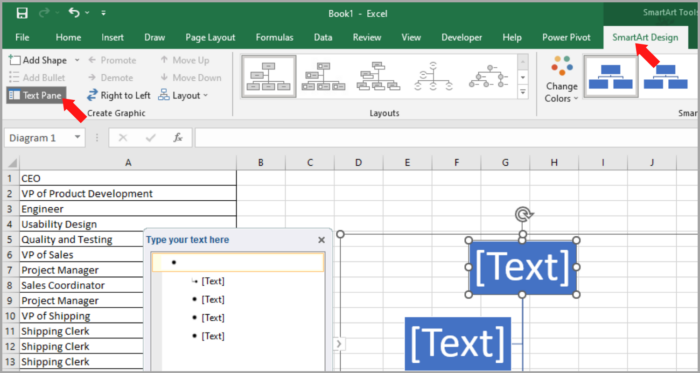Viewport: 700px width, 373px height.
Task: Open the Undo history dropdown arrow
Action: pyautogui.click(x=87, y=13)
